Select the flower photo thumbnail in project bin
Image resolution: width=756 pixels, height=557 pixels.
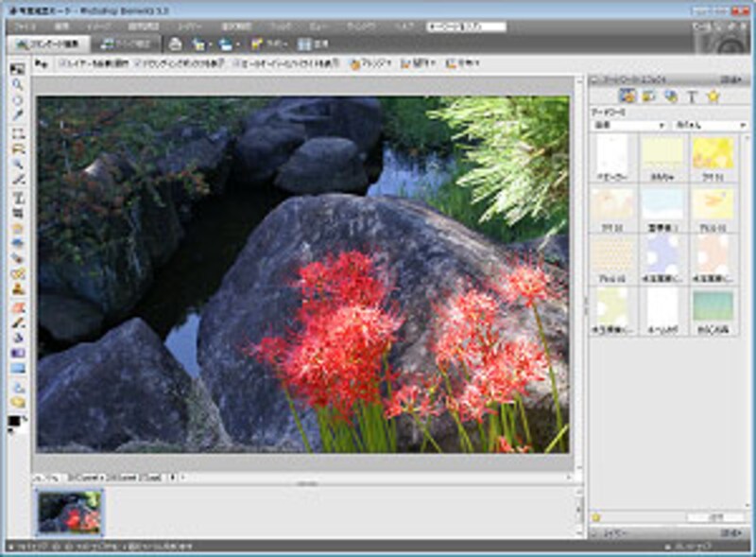pyautogui.click(x=70, y=513)
